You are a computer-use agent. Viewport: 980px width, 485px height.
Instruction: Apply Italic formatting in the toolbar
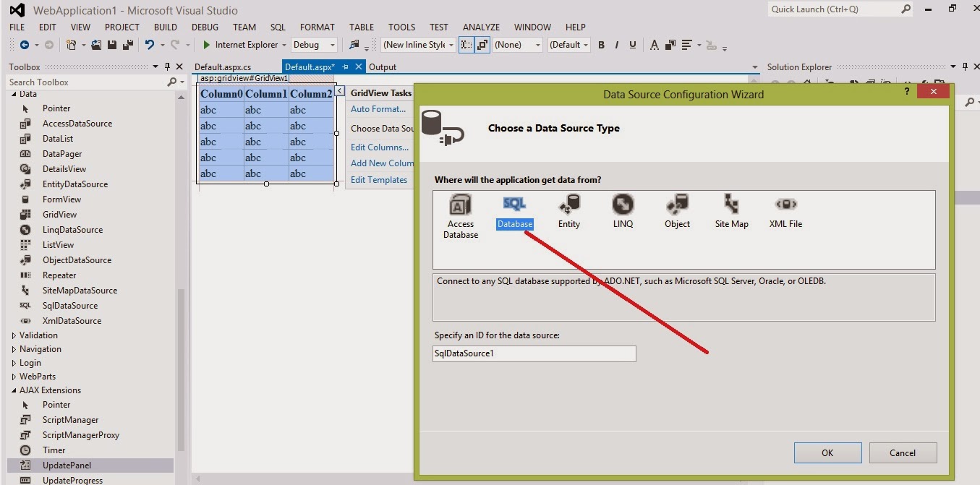pyautogui.click(x=617, y=45)
